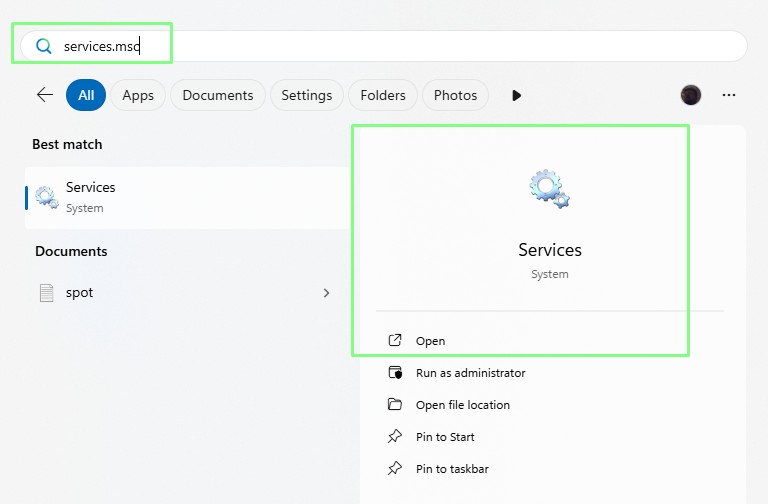The image size is (768, 504).
Task: Pin Services to Start
Action: coord(445,437)
